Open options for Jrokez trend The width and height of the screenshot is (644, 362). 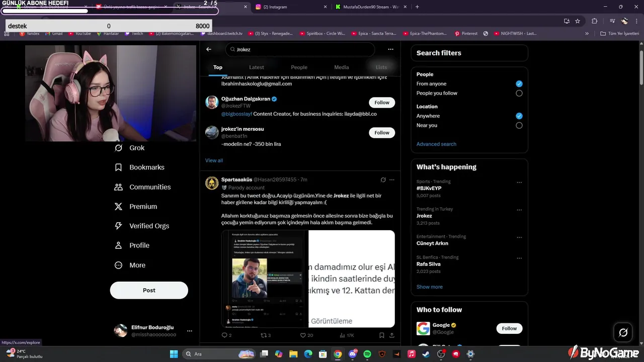[519, 210]
